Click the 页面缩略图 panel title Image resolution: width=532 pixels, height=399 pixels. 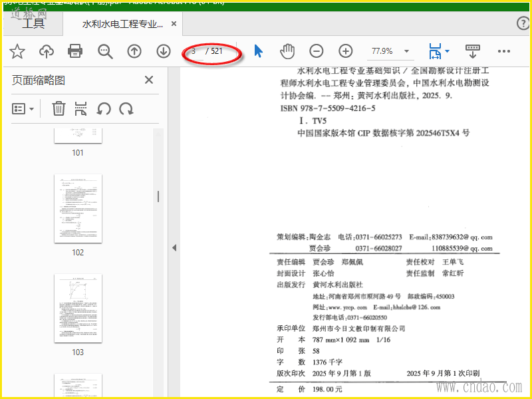(39, 80)
